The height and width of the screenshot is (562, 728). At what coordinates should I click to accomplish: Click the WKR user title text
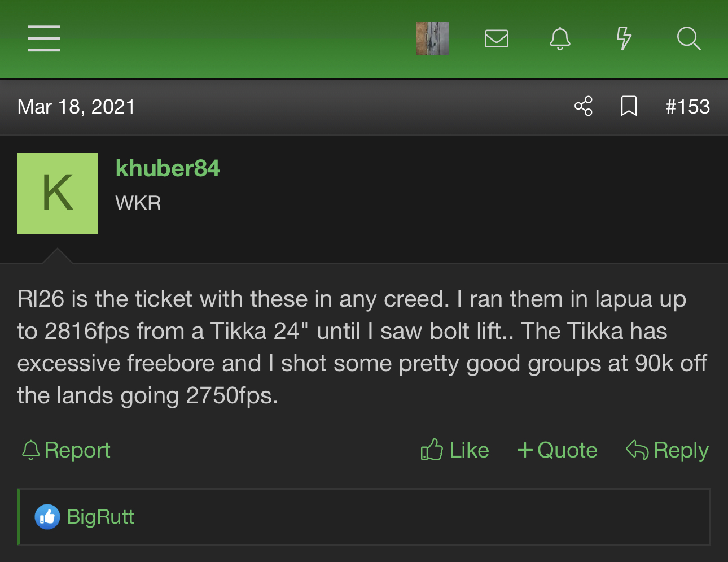click(x=138, y=203)
